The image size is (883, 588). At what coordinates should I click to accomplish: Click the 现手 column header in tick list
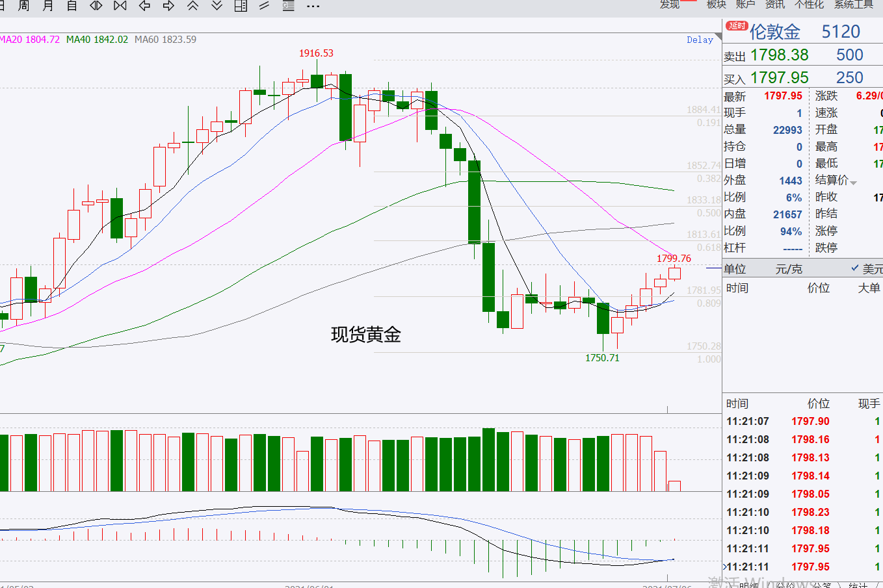(869, 403)
